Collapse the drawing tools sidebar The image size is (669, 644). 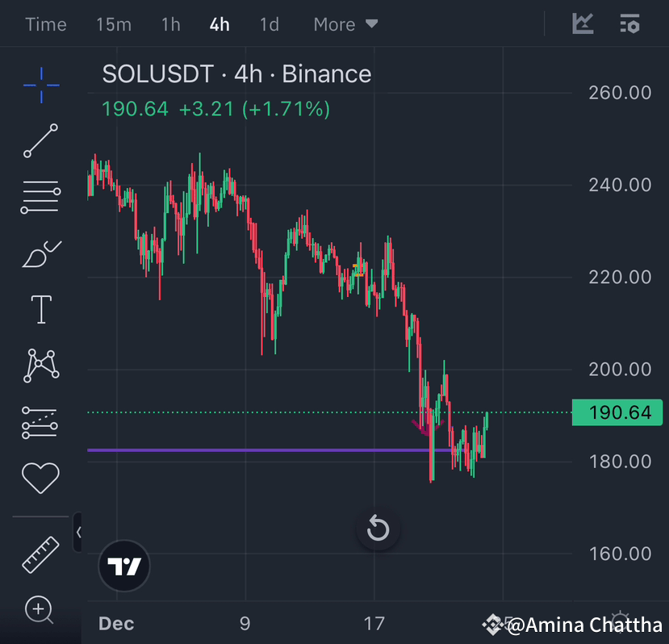[x=79, y=533]
